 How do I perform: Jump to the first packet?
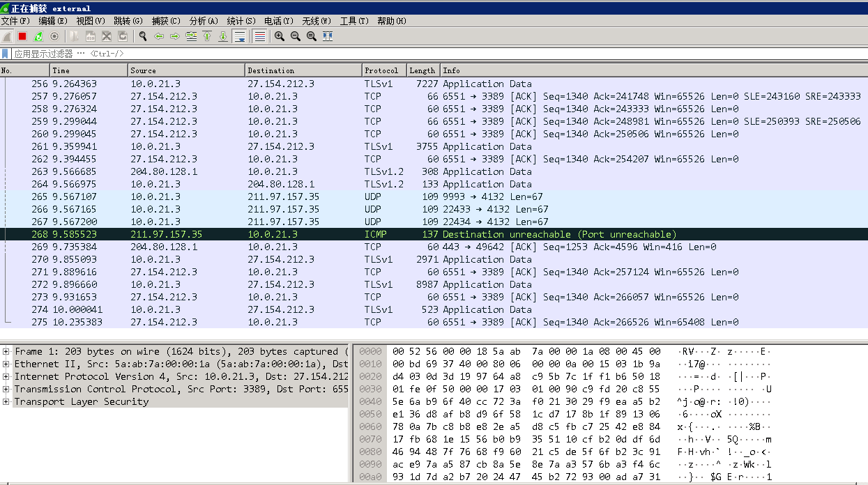point(207,36)
